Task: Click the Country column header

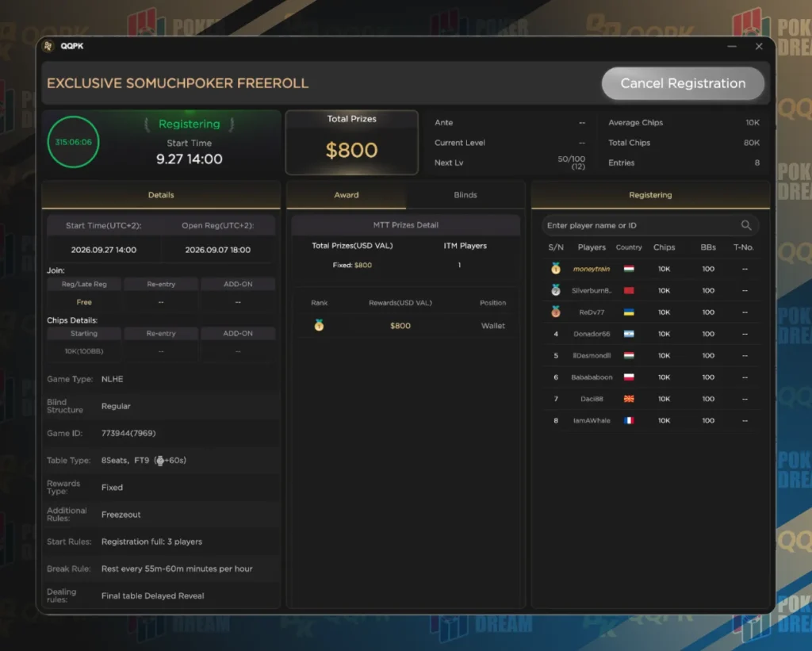Action: [629, 247]
